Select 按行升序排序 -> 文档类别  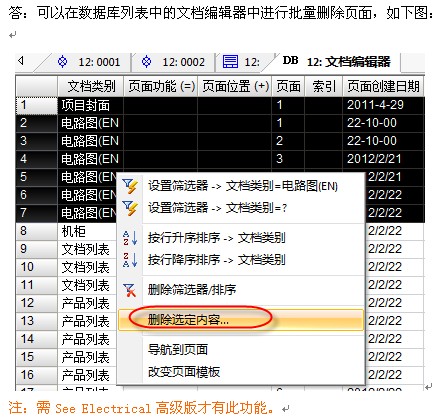pyautogui.click(x=217, y=238)
